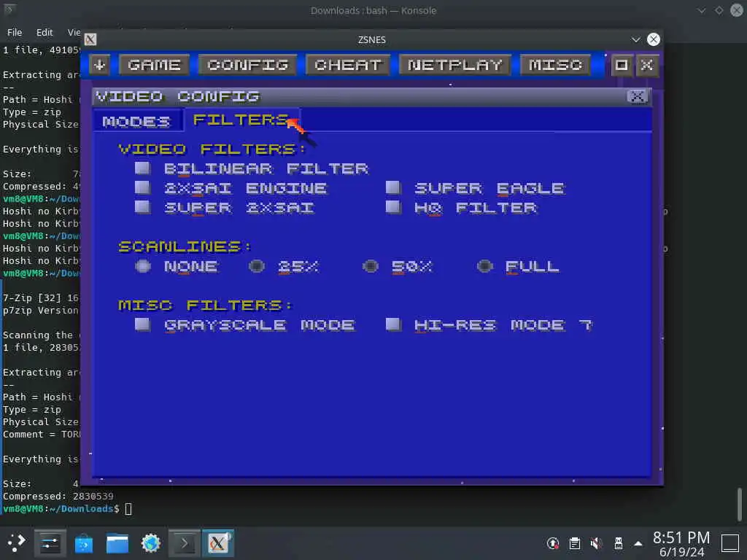
Task: Enable the Bilinear Filter checkbox
Action: coord(142,168)
